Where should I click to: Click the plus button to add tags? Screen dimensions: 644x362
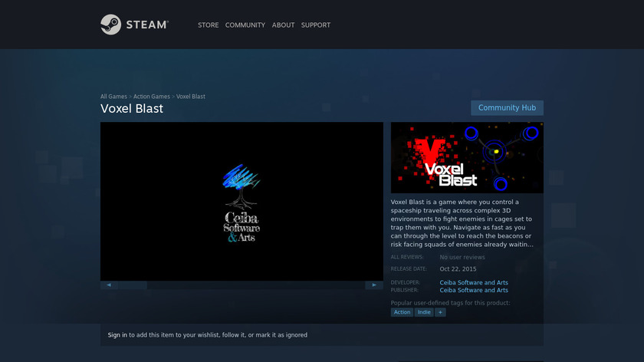click(x=440, y=312)
